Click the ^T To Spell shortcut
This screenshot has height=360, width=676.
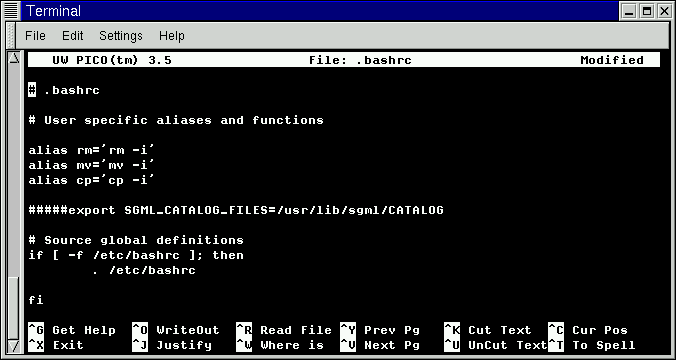click(x=592, y=345)
